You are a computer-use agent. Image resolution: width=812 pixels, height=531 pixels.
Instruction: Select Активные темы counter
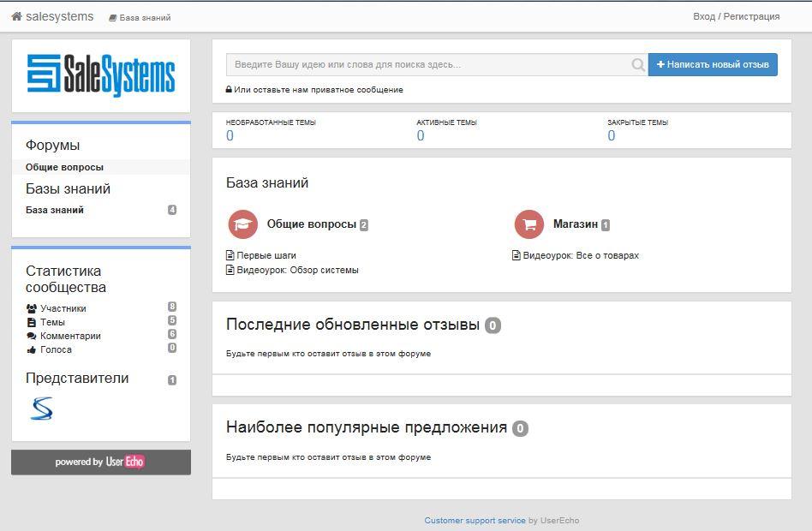(x=421, y=135)
